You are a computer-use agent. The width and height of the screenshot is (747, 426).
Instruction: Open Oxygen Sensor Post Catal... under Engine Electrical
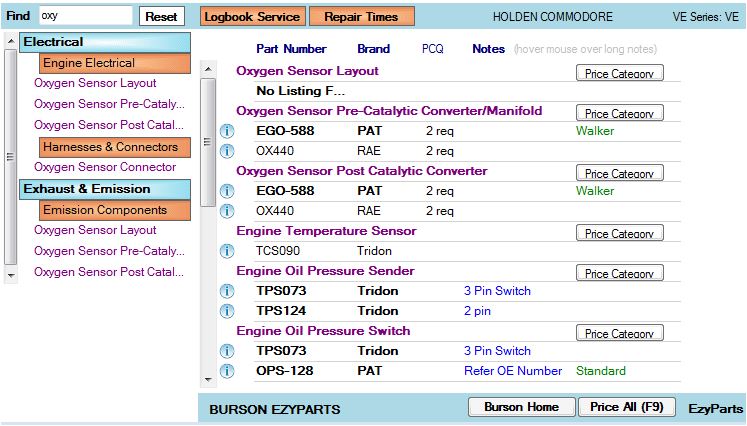[109, 125]
